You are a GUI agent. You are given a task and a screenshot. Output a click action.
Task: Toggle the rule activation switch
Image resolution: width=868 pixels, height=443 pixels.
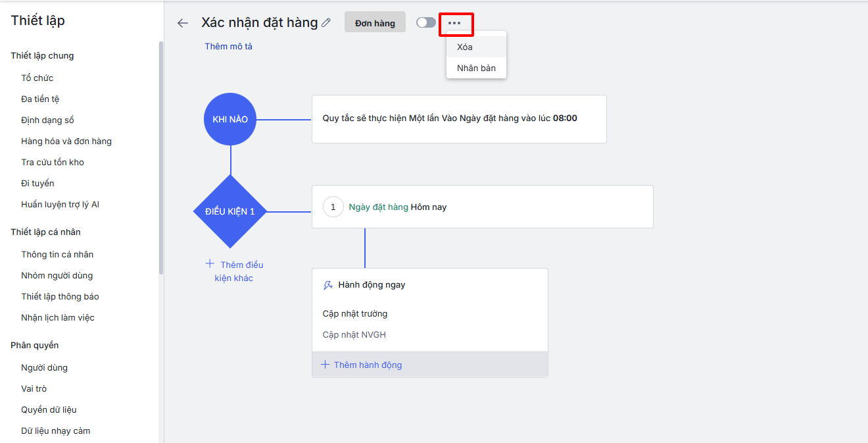click(426, 22)
